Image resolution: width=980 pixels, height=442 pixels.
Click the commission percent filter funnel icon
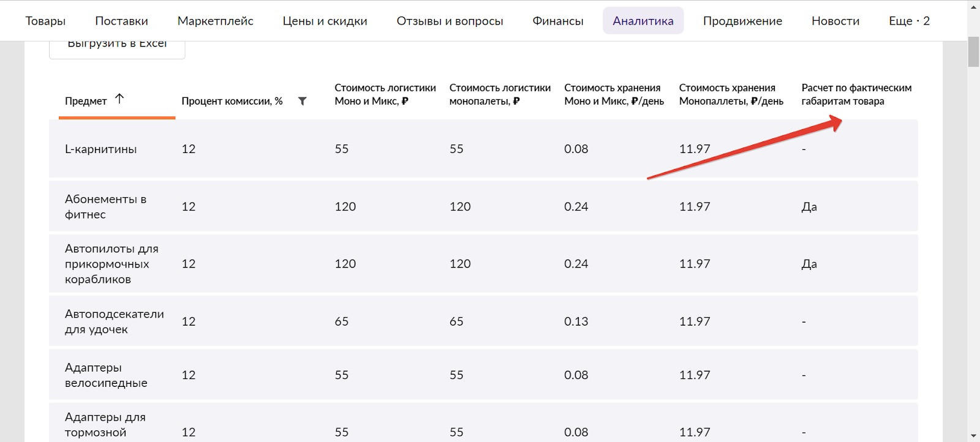[x=302, y=101]
